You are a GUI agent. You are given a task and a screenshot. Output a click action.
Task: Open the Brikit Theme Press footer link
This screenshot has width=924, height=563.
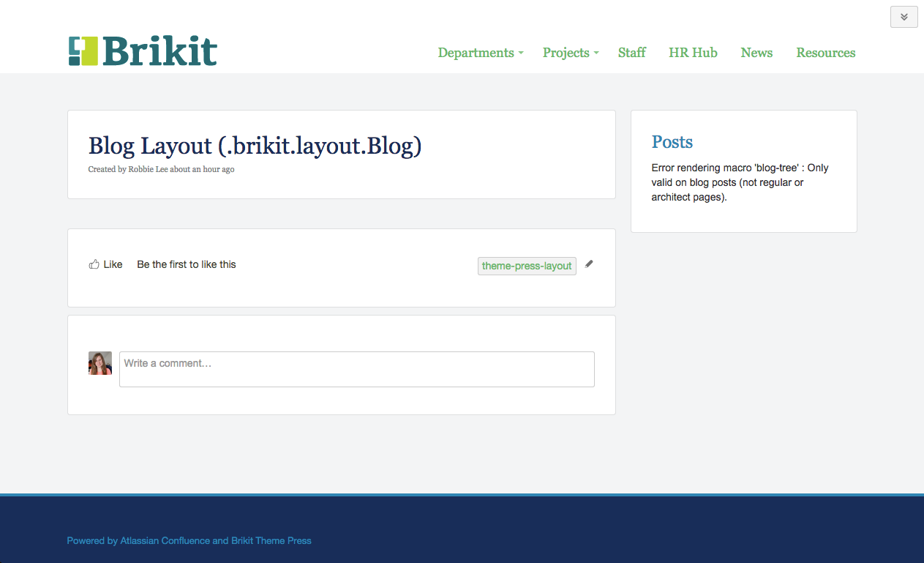pos(271,541)
